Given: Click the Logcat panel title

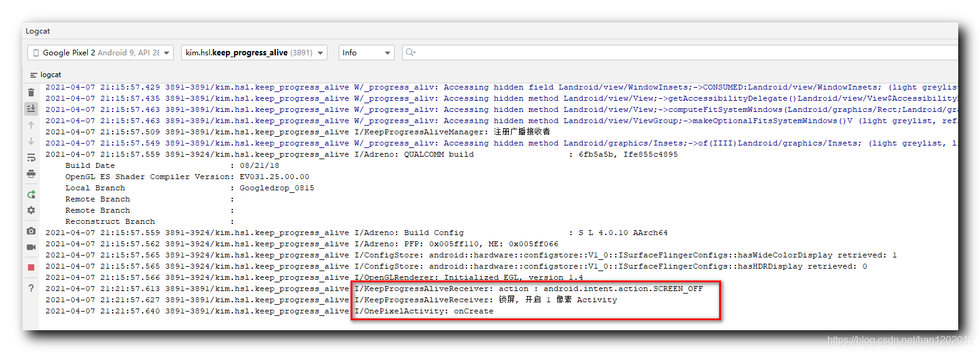Looking at the screenshot, I should click(x=38, y=31).
